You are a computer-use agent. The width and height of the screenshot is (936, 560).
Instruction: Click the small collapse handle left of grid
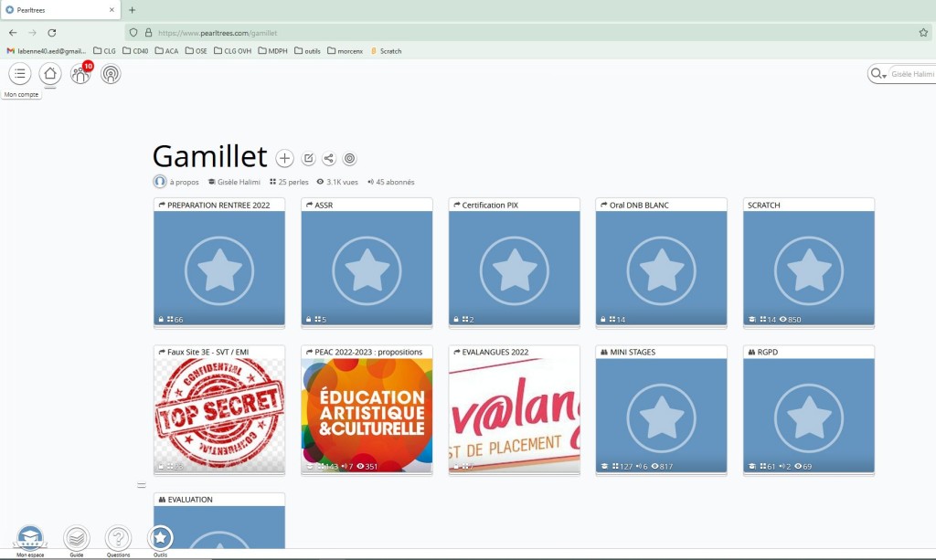(142, 485)
